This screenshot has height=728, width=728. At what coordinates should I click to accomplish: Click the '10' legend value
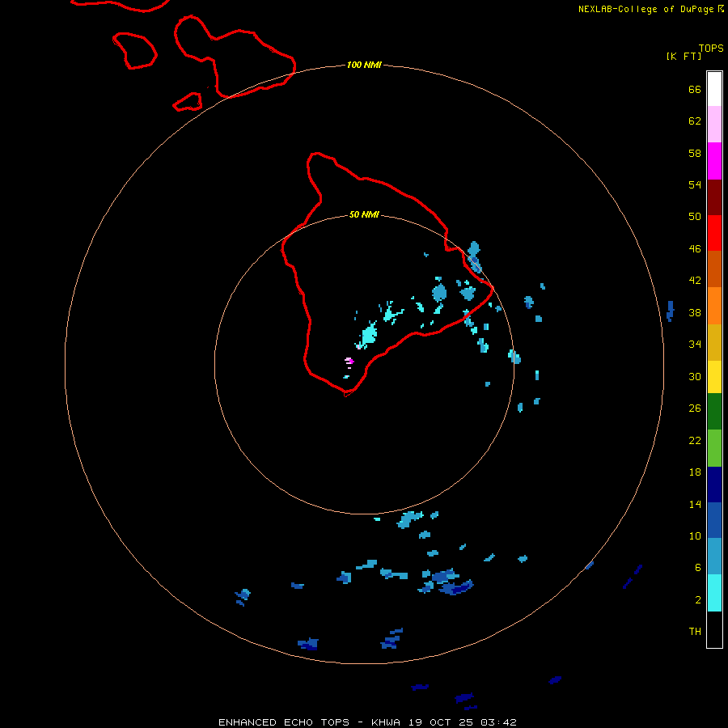[695, 535]
